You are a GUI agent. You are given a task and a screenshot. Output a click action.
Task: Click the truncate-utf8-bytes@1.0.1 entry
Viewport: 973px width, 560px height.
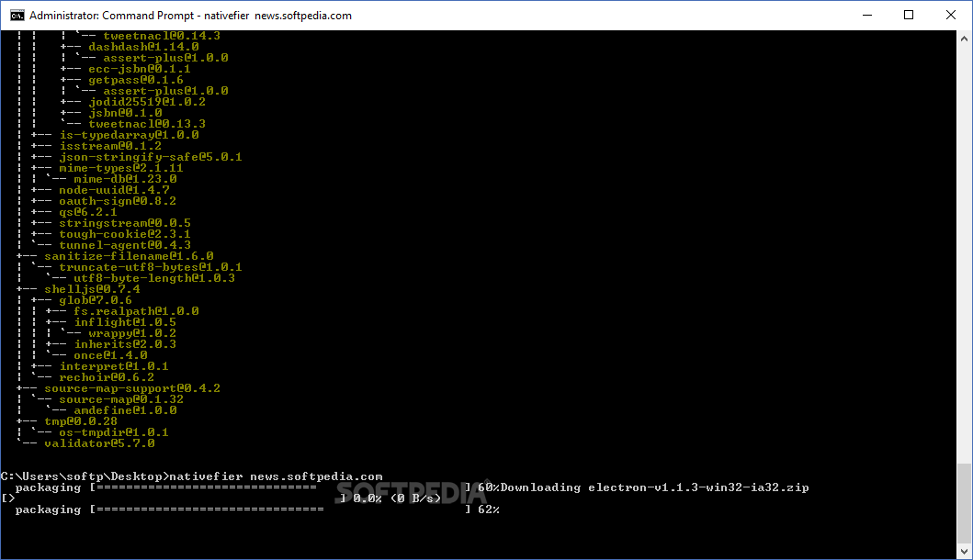(x=151, y=268)
